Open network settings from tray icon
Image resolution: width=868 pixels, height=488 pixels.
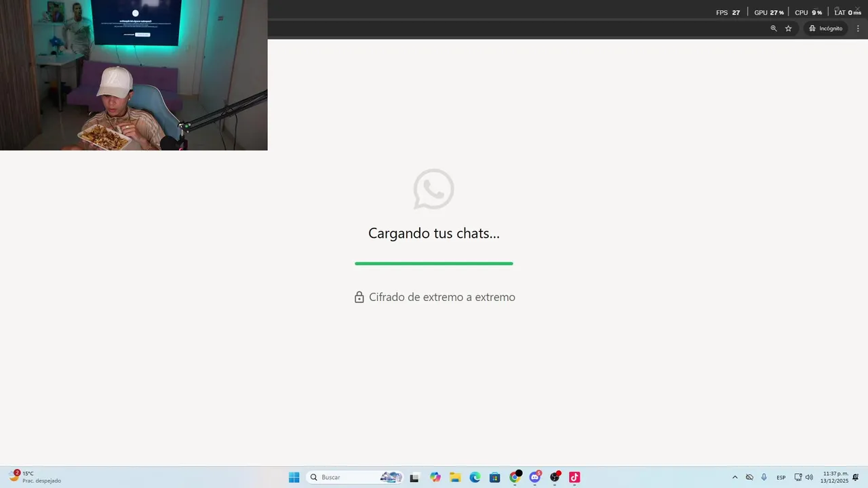pyautogui.click(x=798, y=477)
